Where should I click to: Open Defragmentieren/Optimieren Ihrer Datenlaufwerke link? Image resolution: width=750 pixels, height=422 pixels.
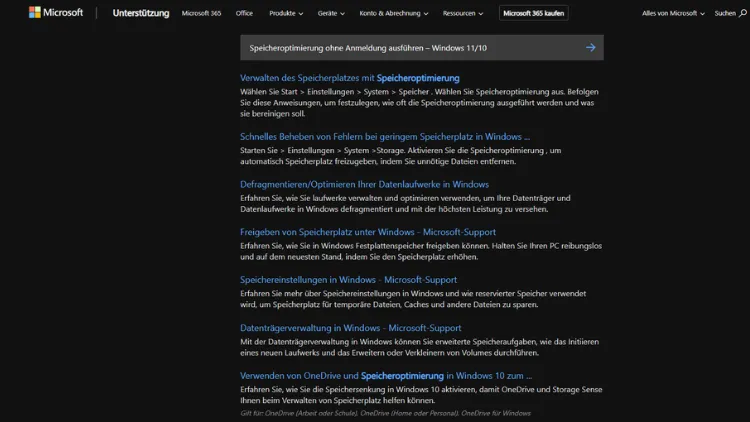(364, 184)
